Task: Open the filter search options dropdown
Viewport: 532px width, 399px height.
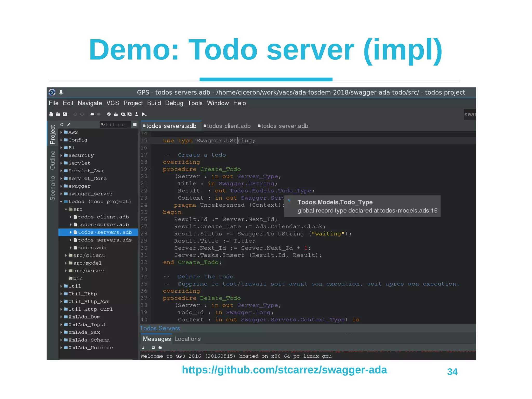Action: pos(103,125)
